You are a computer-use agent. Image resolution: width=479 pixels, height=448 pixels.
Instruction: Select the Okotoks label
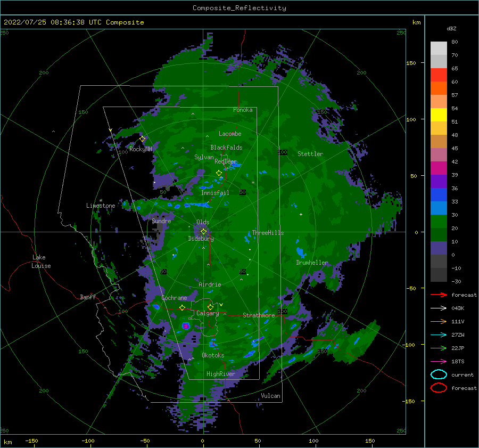(x=213, y=355)
